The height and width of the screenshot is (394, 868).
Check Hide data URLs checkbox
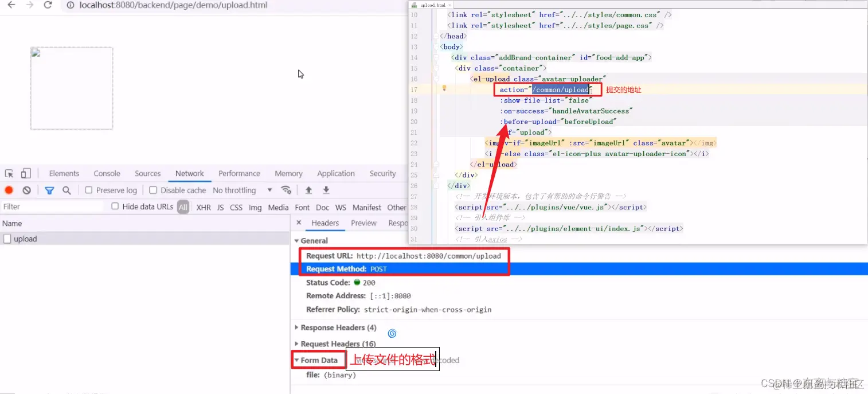coord(115,206)
